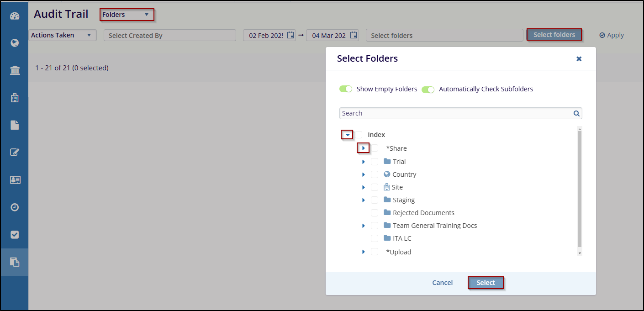
Task: Click the document page icon in sidebar
Action: pos(15,125)
